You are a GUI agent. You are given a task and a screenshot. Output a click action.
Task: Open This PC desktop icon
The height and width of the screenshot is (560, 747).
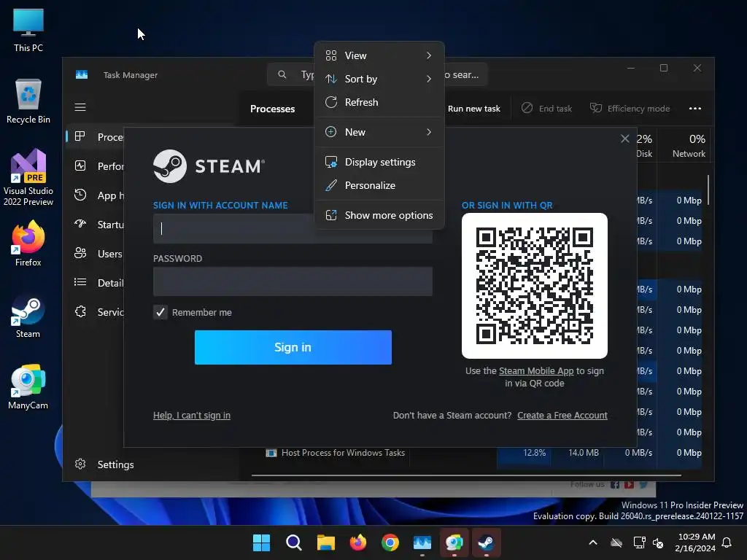28,29
